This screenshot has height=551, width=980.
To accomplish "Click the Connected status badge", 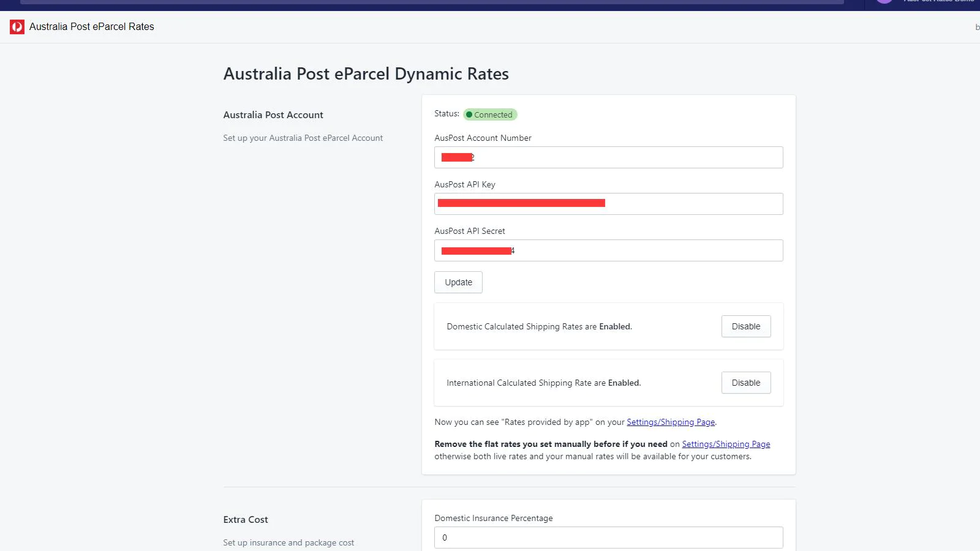I will click(x=491, y=114).
